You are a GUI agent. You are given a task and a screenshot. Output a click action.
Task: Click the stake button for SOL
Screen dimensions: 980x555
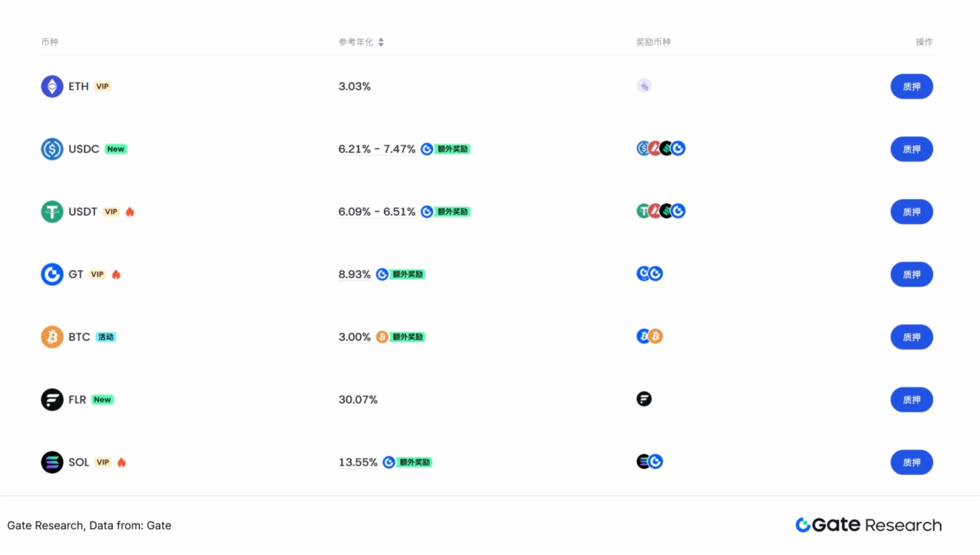click(x=911, y=462)
